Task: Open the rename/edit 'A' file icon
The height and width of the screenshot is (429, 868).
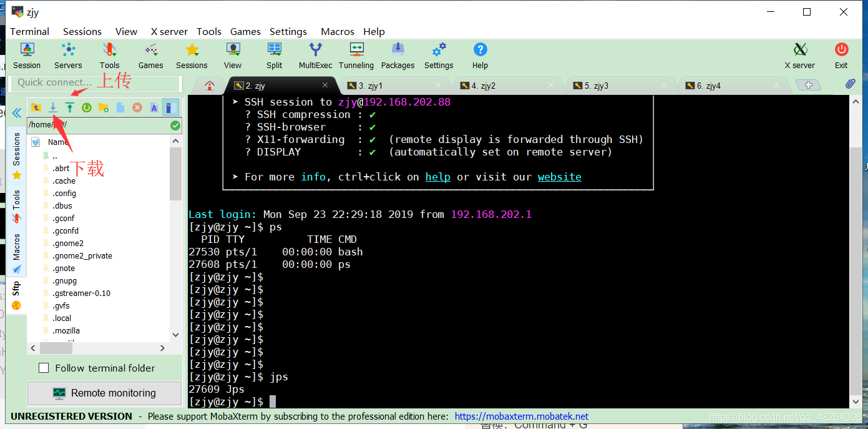Action: click(x=154, y=107)
